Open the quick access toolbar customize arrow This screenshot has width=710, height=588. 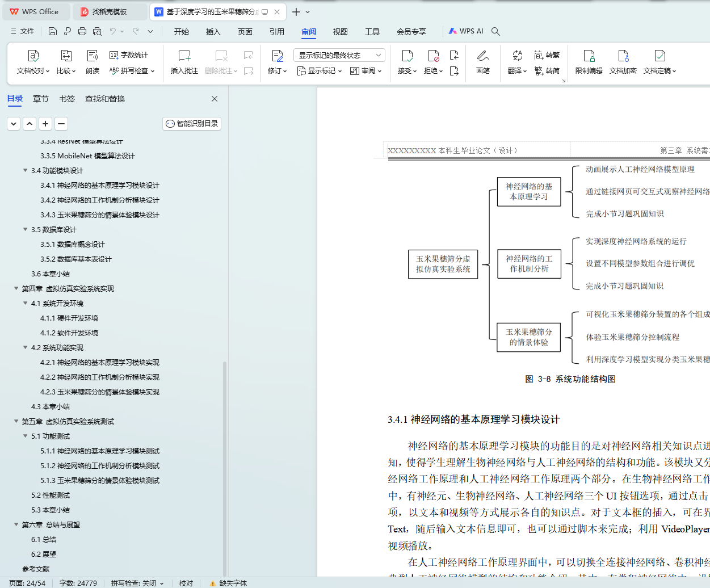pyautogui.click(x=150, y=31)
